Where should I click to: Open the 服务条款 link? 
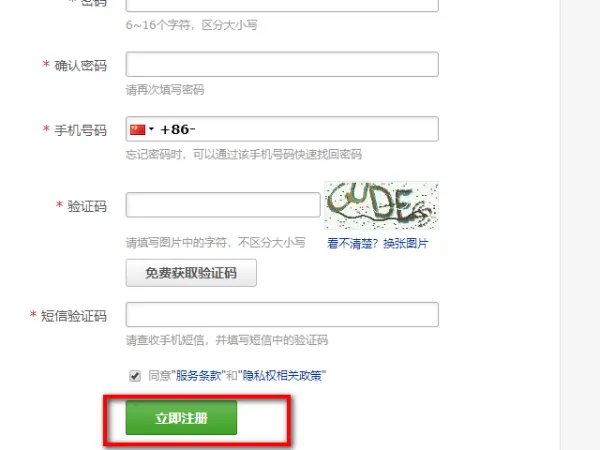(x=198, y=376)
